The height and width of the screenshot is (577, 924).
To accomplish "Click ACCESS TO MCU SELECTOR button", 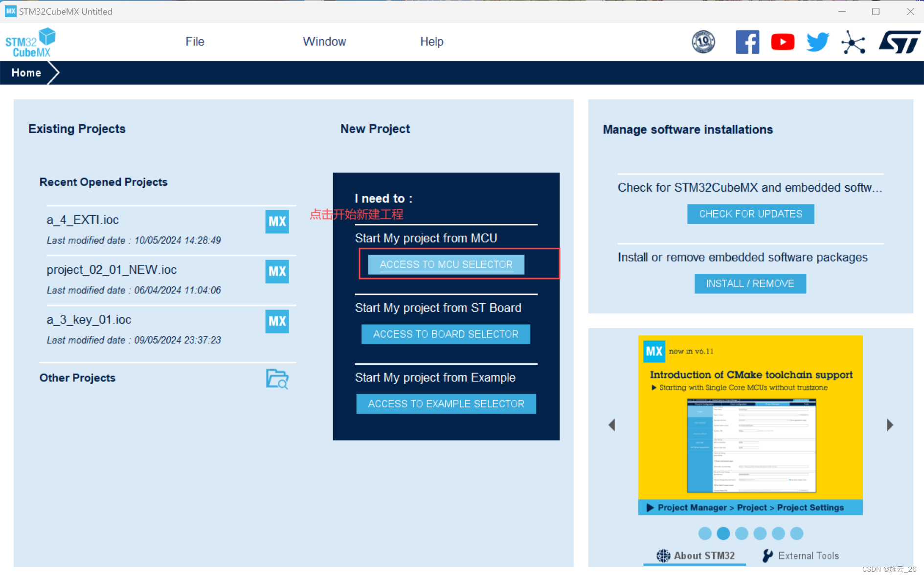I will (x=446, y=265).
